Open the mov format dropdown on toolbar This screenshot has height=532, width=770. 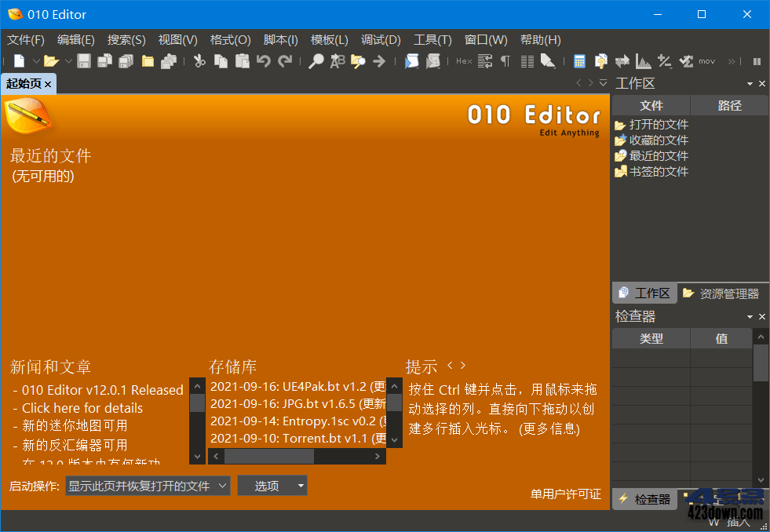[706, 60]
